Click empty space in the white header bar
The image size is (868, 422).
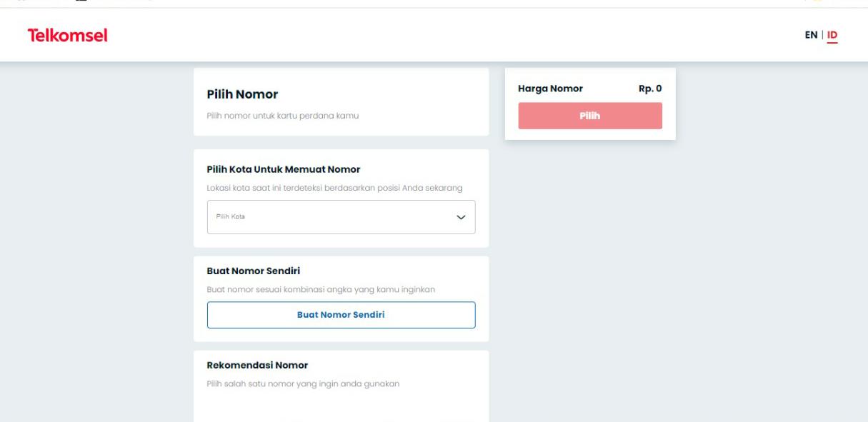[x=429, y=35]
